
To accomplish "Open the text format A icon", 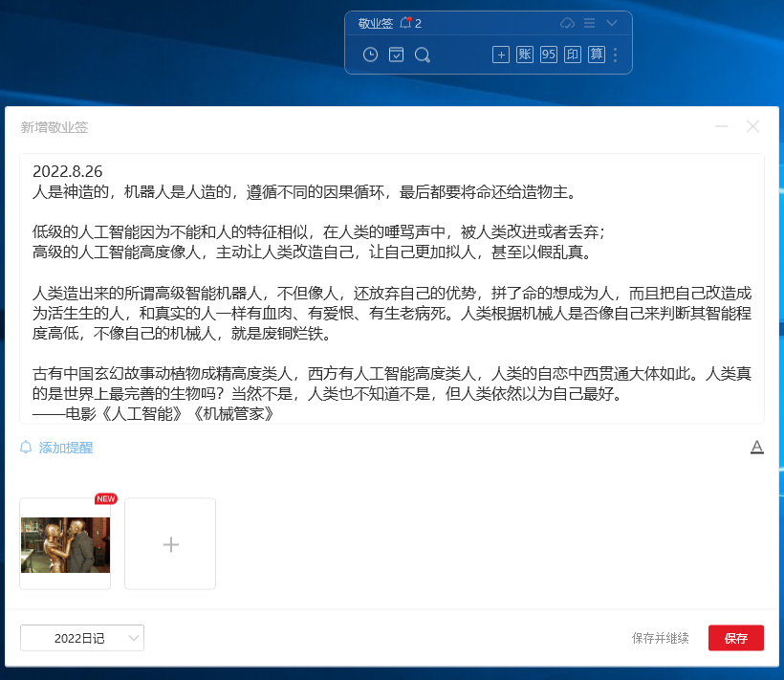I will point(757,447).
